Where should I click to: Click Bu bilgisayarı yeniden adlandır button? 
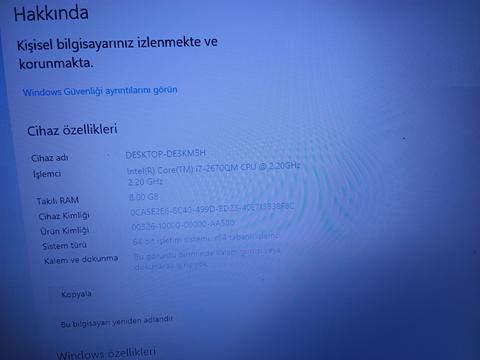click(116, 321)
